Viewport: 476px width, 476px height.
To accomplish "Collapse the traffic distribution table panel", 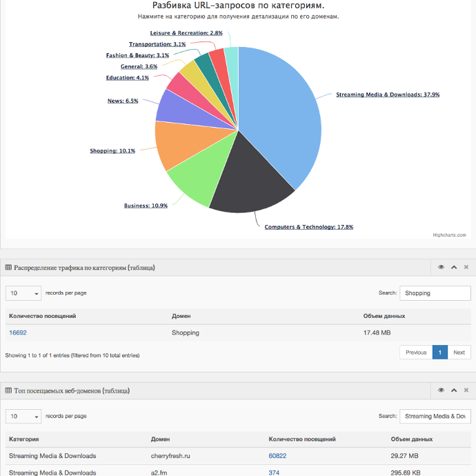I will click(453, 267).
